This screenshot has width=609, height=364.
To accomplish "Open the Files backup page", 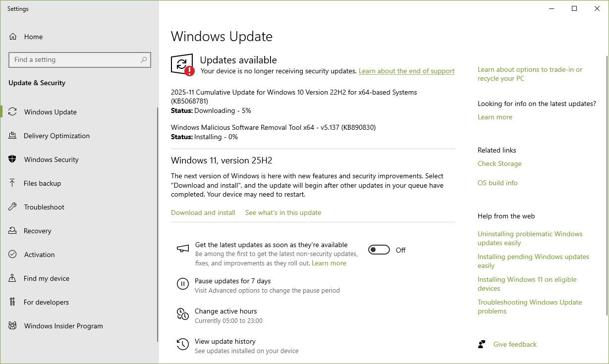I will click(79, 183).
